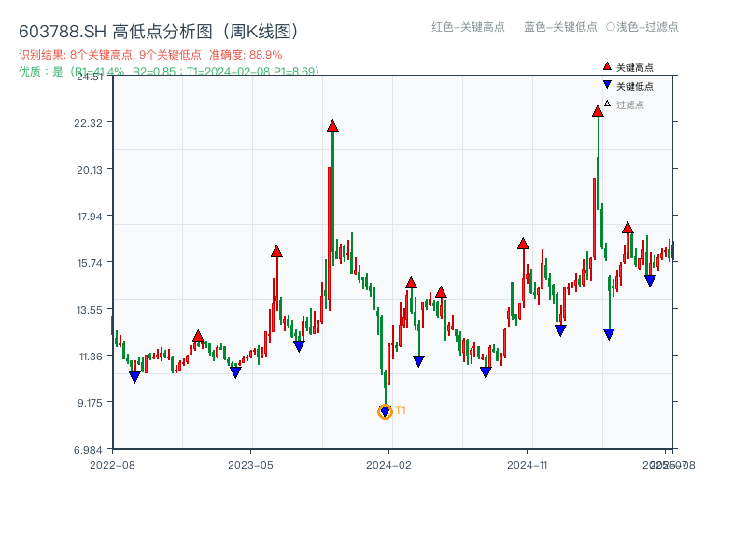The height and width of the screenshot is (560, 747).
Task: Click the red high-point triangle above the 2025 spike
Action: pos(598,112)
